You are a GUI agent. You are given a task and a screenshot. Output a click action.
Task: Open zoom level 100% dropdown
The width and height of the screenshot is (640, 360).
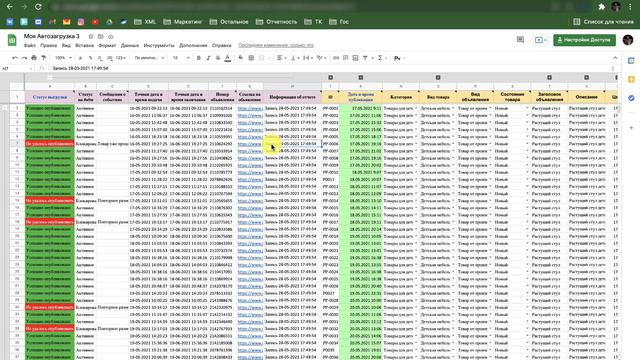(x=63, y=58)
